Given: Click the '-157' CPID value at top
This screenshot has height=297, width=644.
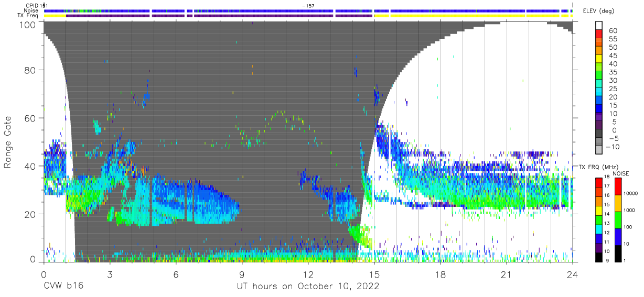Looking at the screenshot, I should (308, 5).
